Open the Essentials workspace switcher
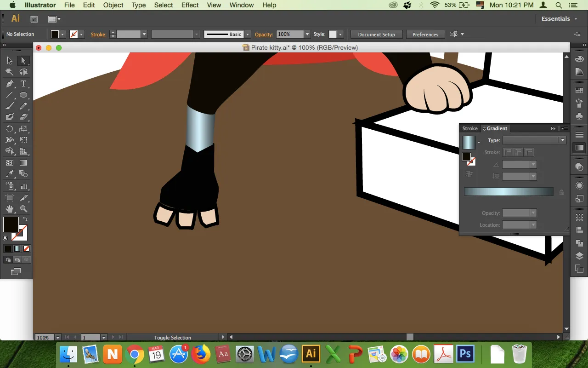 pyautogui.click(x=559, y=19)
